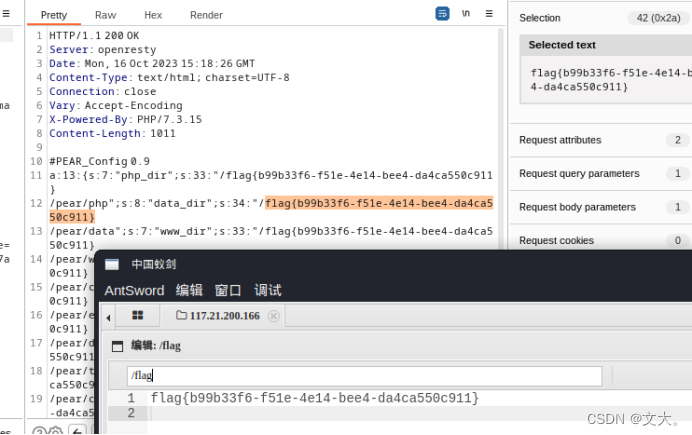This screenshot has width=692, height=435.
Task: Open the Render response tab
Action: (206, 15)
